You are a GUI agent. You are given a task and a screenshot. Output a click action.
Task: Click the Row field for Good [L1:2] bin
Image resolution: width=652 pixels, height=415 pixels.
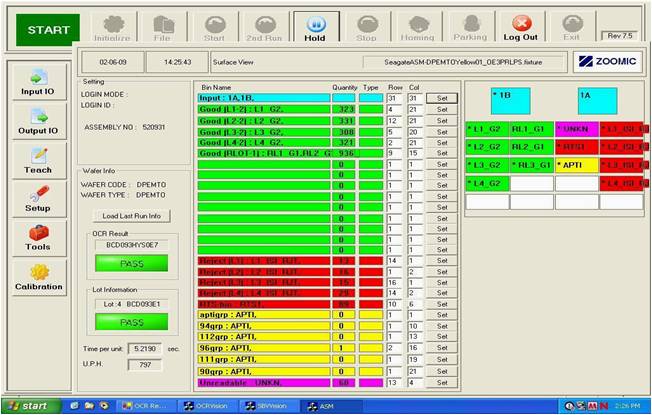pyautogui.click(x=394, y=109)
